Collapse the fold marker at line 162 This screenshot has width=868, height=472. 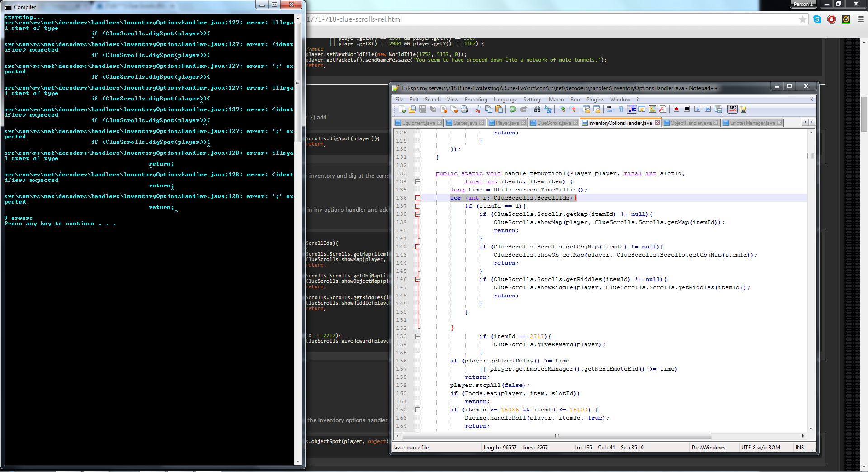coord(418,410)
